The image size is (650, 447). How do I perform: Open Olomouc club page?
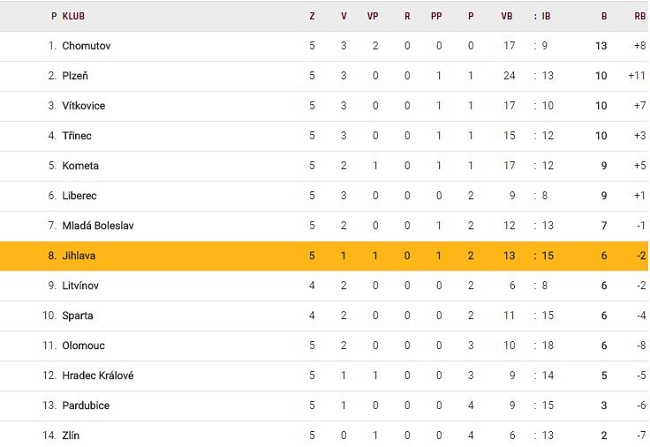[83, 345]
